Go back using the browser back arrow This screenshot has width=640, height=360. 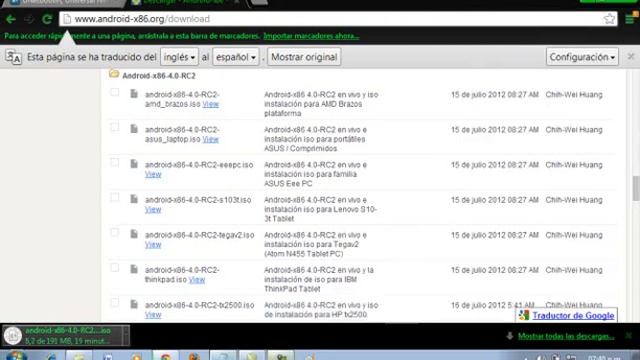tap(11, 19)
